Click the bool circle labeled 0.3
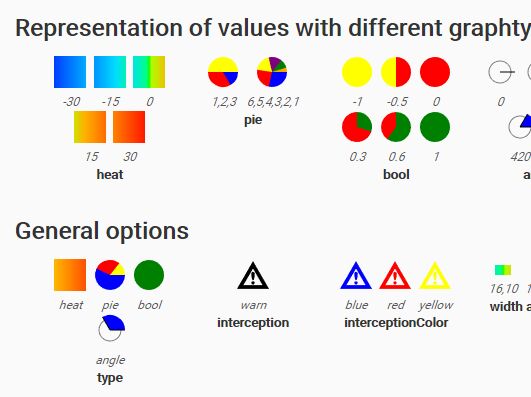This screenshot has width=531, height=397. 357,127
